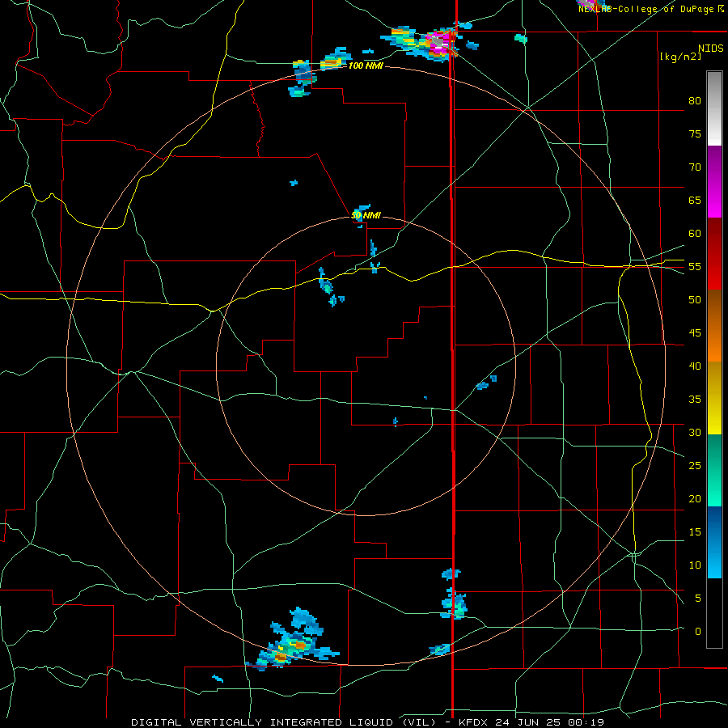Click the 40 value on the scale
728x728 pixels.
coord(695,366)
